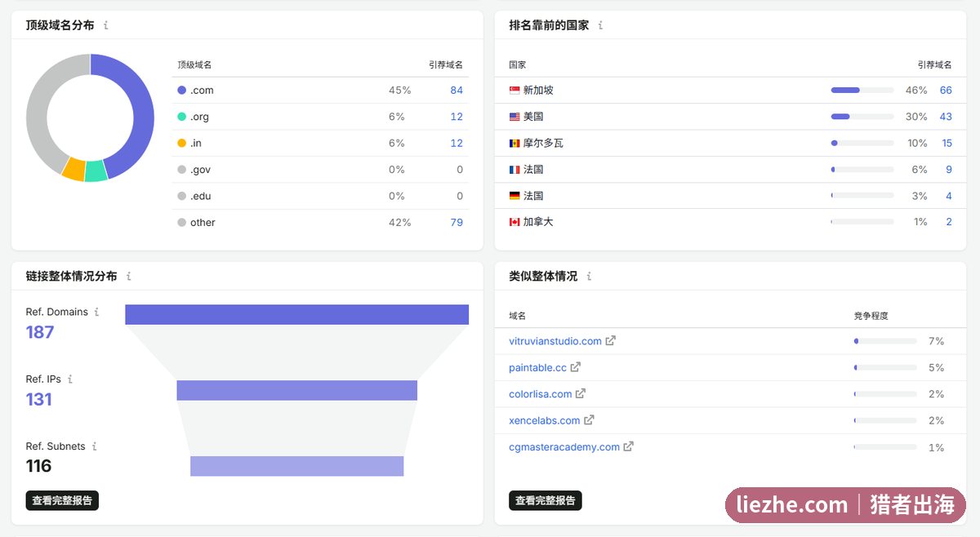Click the 查看完整报告 button under link distribution
This screenshot has height=537, width=980.
pyautogui.click(x=62, y=500)
